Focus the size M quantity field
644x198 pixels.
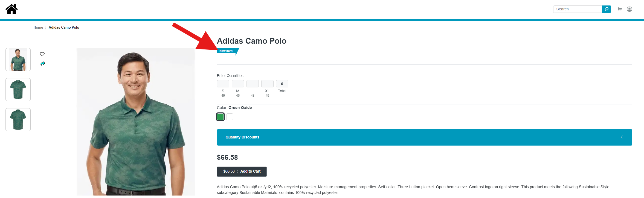(x=238, y=84)
